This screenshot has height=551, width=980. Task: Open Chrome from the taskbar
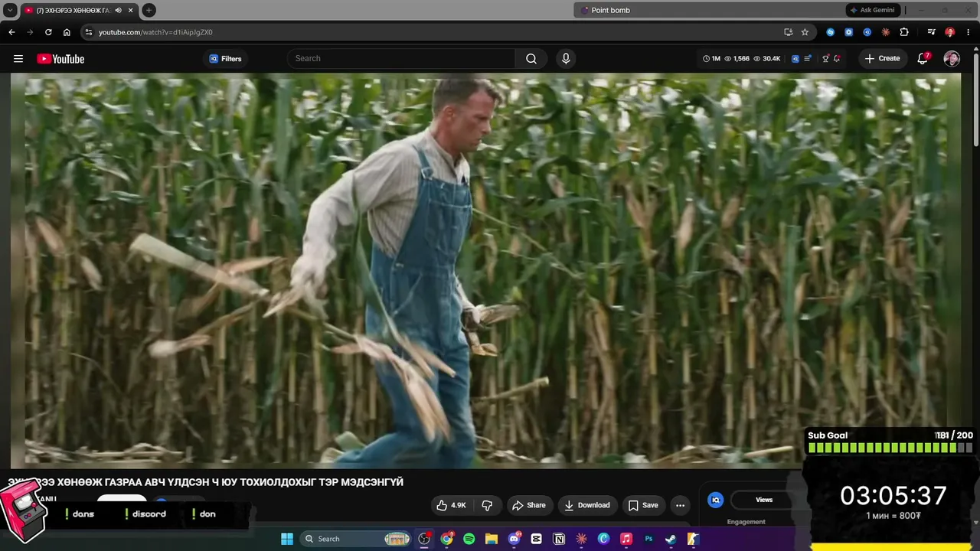(x=446, y=539)
